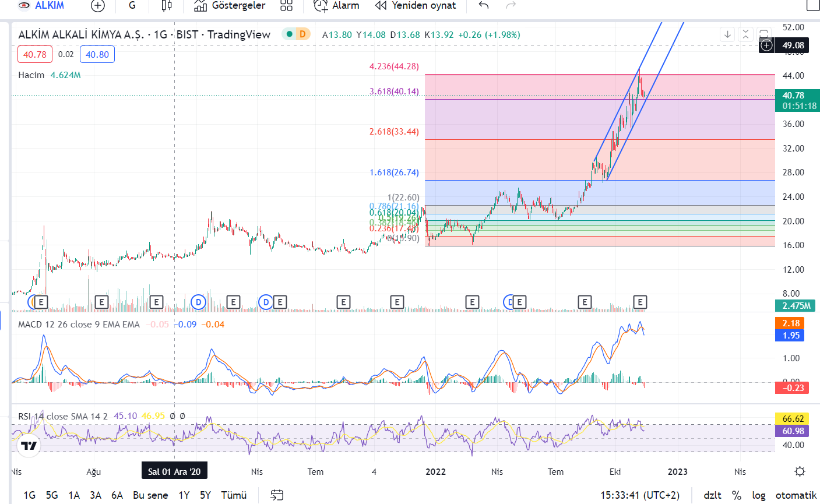
Task: Click the plus icon beside 49.08 price
Action: tap(766, 45)
